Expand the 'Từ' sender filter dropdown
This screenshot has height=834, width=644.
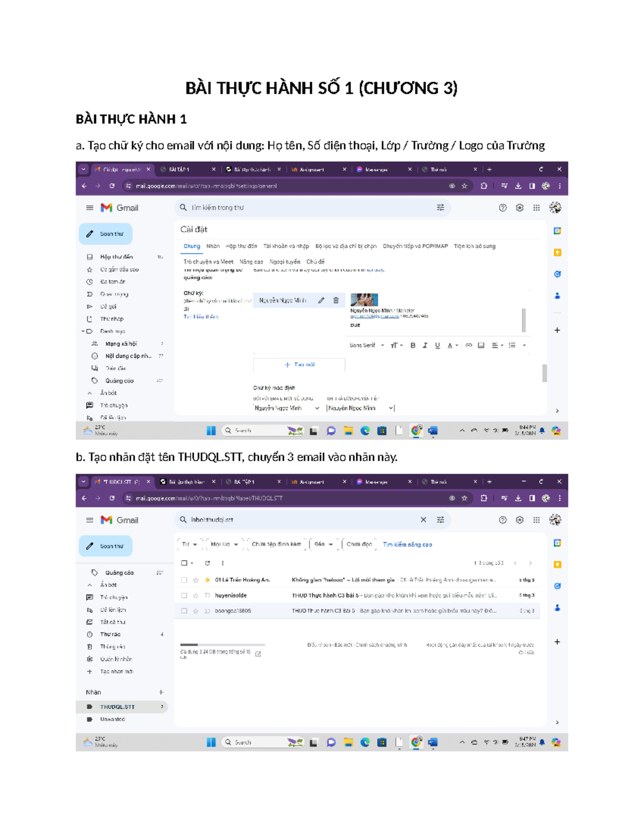click(189, 545)
